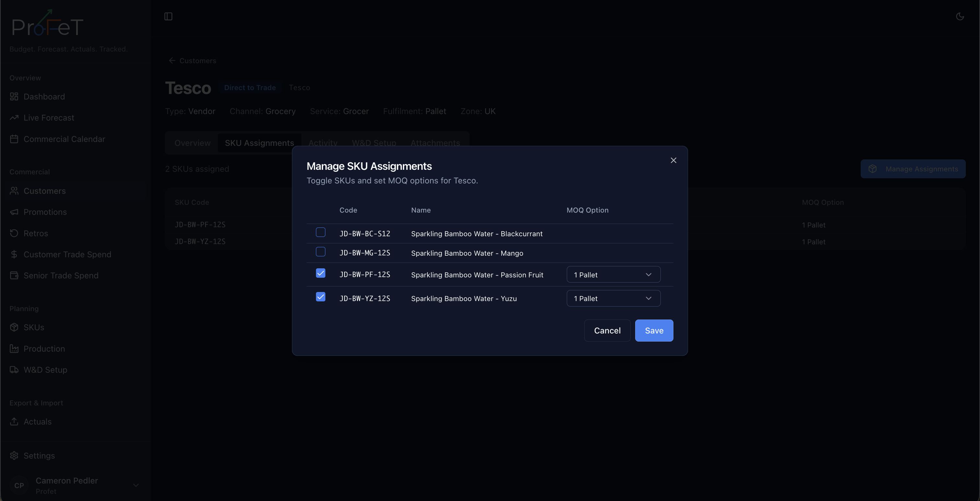980x501 pixels.
Task: Click the code JD-BW-MG-12S in dialog
Action: 365,253
